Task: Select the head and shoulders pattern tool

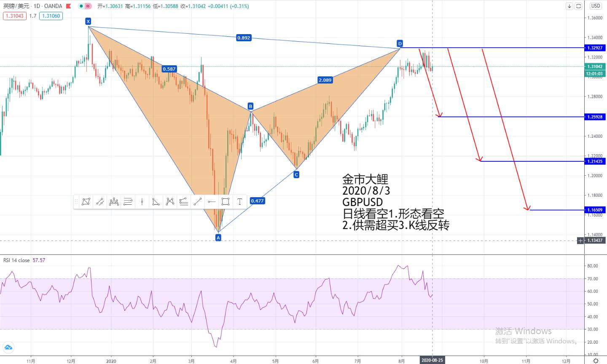Action: (x=114, y=202)
